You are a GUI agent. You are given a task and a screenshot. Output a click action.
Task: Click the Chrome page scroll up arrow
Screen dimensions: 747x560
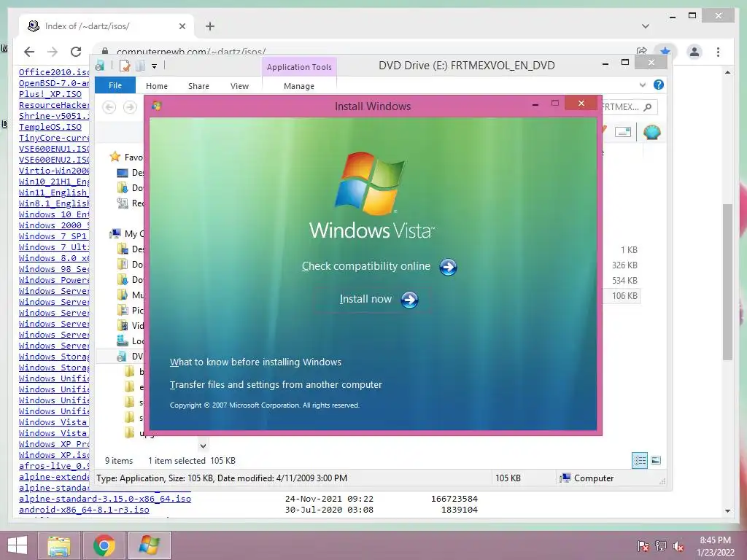(x=727, y=72)
